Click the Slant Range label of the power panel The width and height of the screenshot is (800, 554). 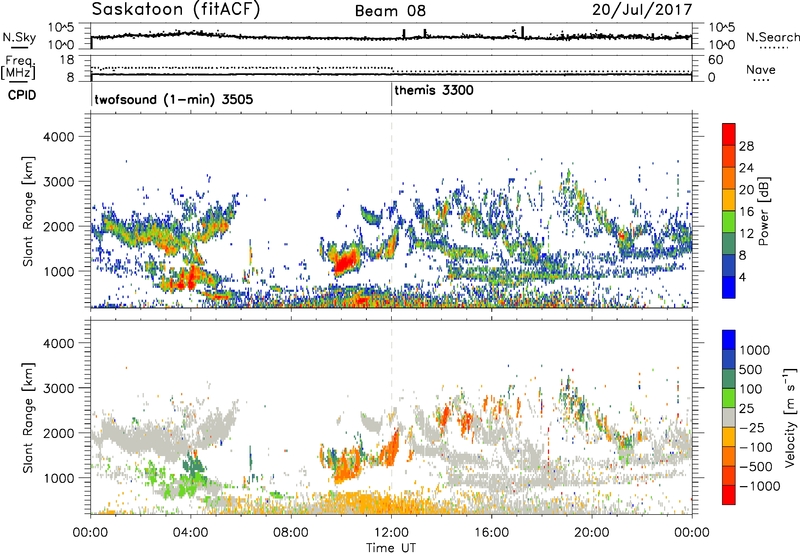[28, 211]
